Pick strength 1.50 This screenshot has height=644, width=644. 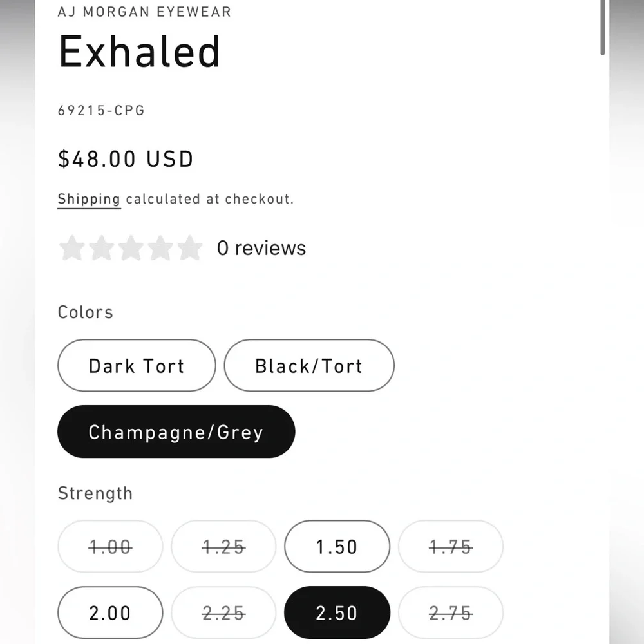click(337, 547)
